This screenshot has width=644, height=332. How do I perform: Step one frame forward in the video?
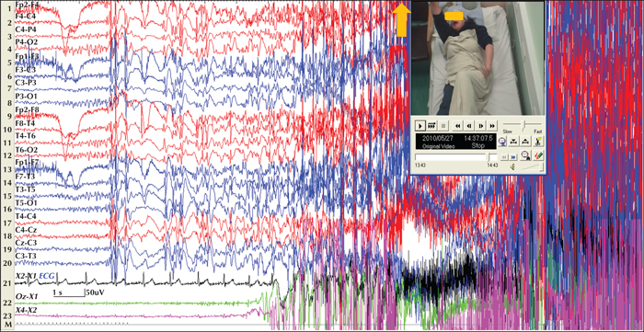[480, 125]
